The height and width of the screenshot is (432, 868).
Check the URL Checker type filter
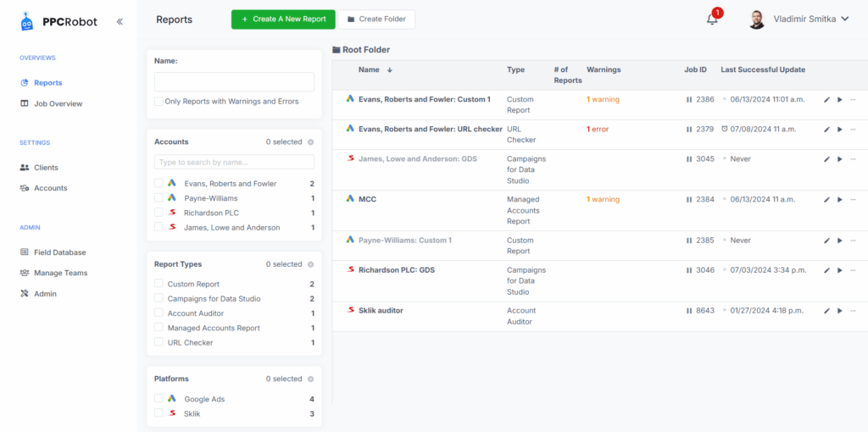tap(159, 342)
